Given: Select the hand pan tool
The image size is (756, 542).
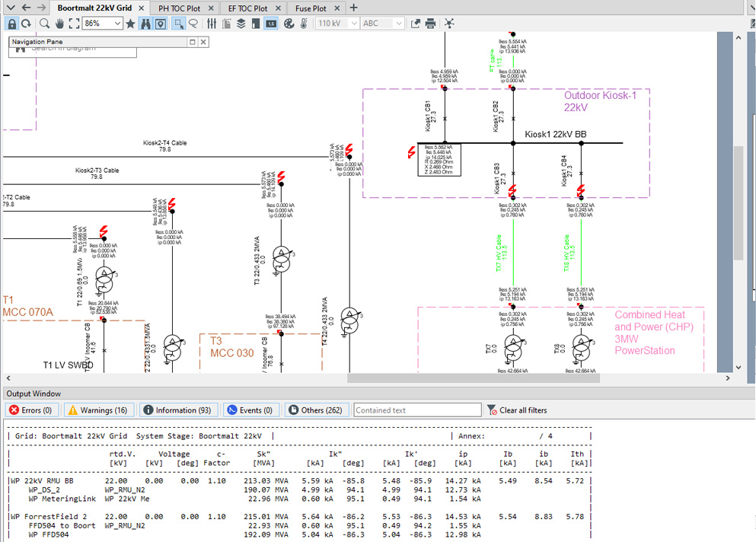Looking at the screenshot, I should (59, 24).
